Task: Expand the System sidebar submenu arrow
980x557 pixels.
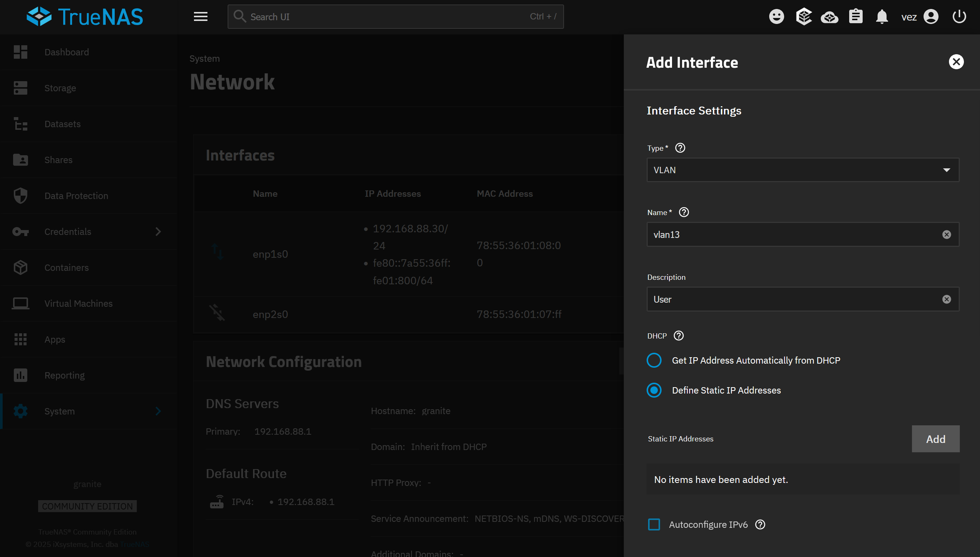Action: coord(158,411)
